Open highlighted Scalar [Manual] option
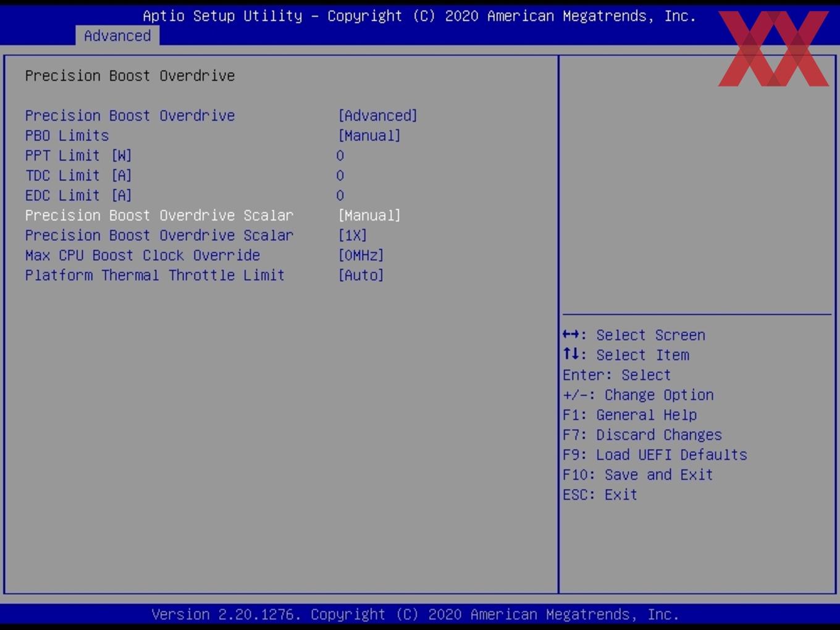840x630 pixels. click(369, 215)
